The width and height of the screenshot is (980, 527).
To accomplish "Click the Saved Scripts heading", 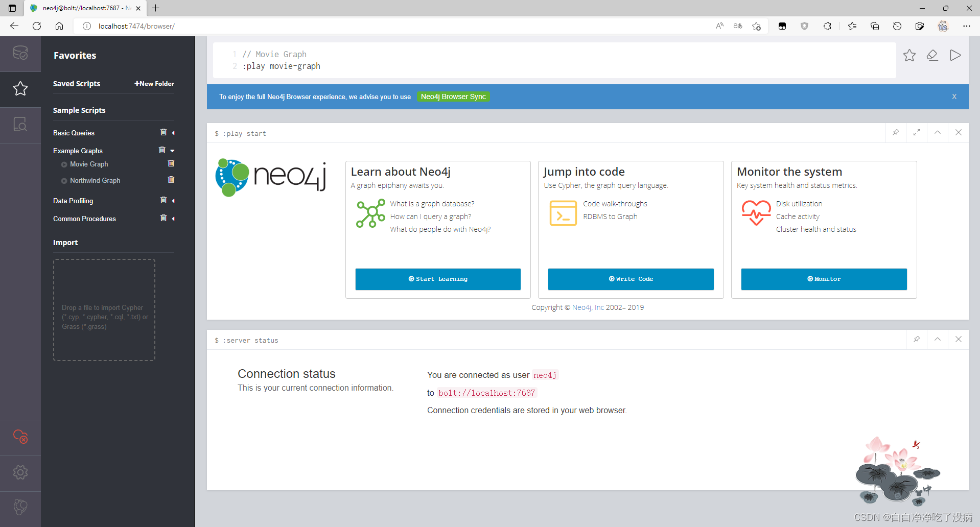I will (77, 84).
